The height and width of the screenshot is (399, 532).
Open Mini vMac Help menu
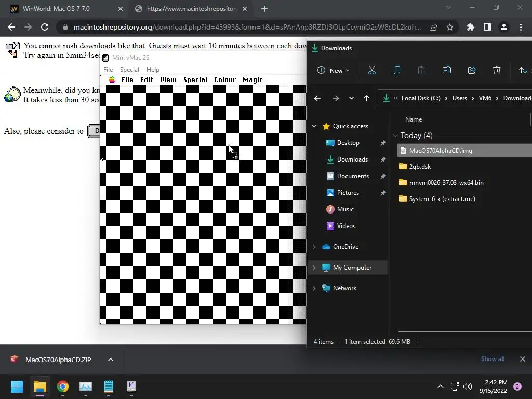[153, 70]
